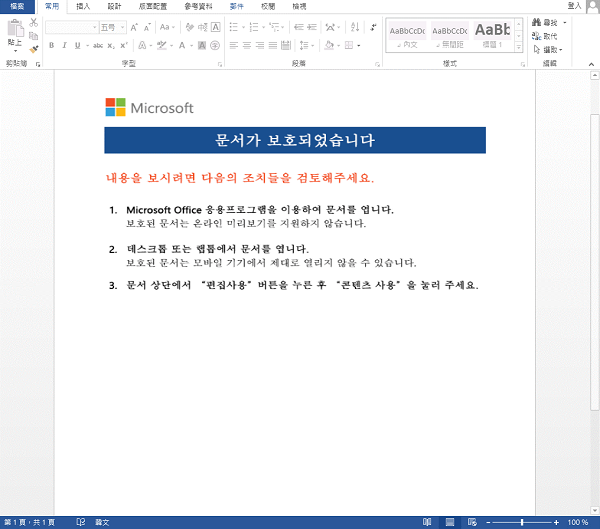The height and width of the screenshot is (529, 600).
Task: Apply the 標題 1 (Heading 1) style
Action: pyautogui.click(x=492, y=36)
